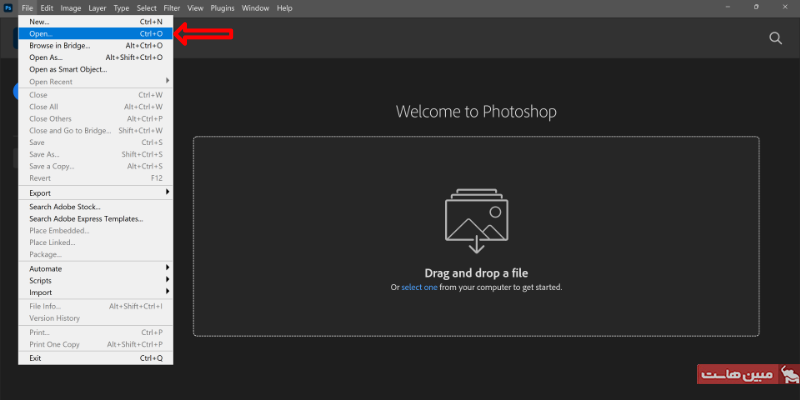Click the Photoshop Ps logo icon
800x400 pixels.
tap(8, 8)
